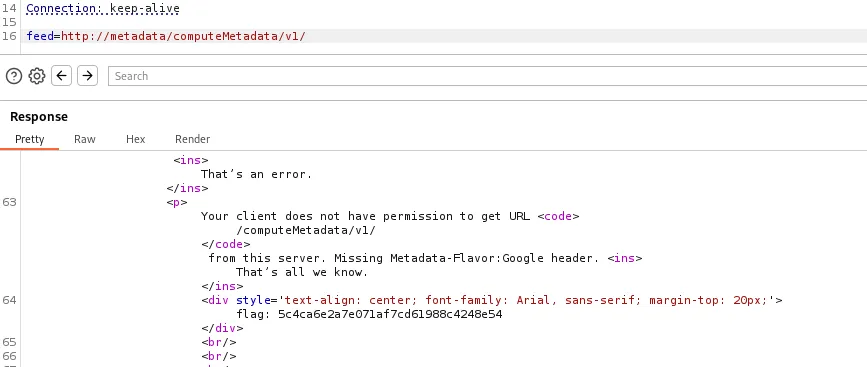
Task: Switch to the Pretty response tab
Action: (x=29, y=139)
